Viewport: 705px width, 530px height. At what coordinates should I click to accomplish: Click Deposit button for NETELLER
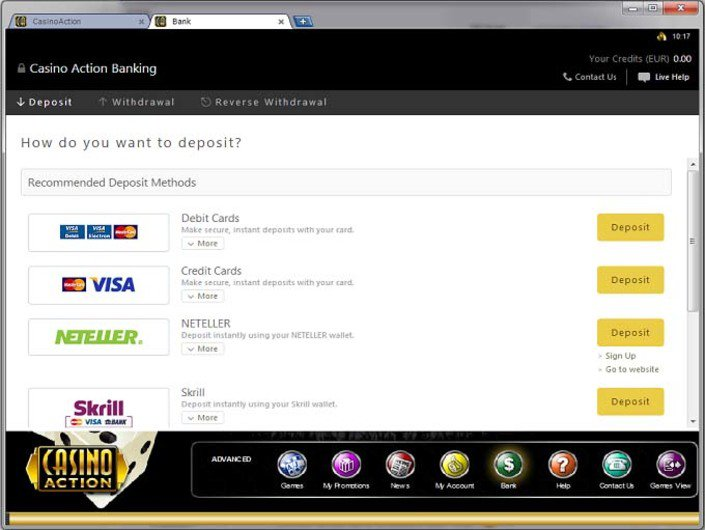click(630, 333)
